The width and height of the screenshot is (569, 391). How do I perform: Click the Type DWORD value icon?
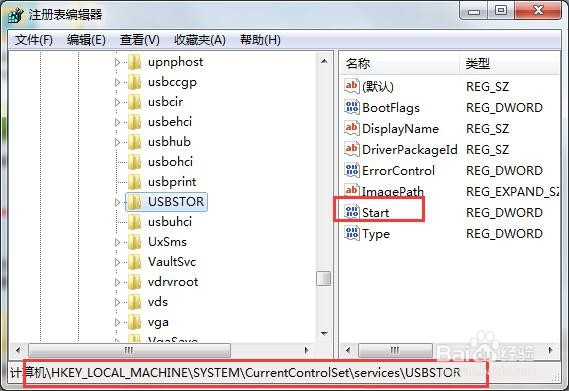pyautogui.click(x=352, y=233)
